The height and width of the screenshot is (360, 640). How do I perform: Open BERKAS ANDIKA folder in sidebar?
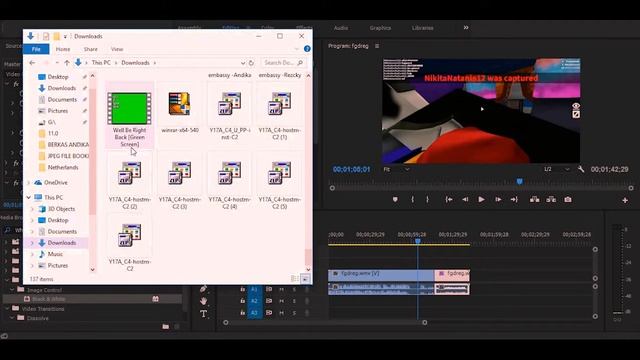68,144
